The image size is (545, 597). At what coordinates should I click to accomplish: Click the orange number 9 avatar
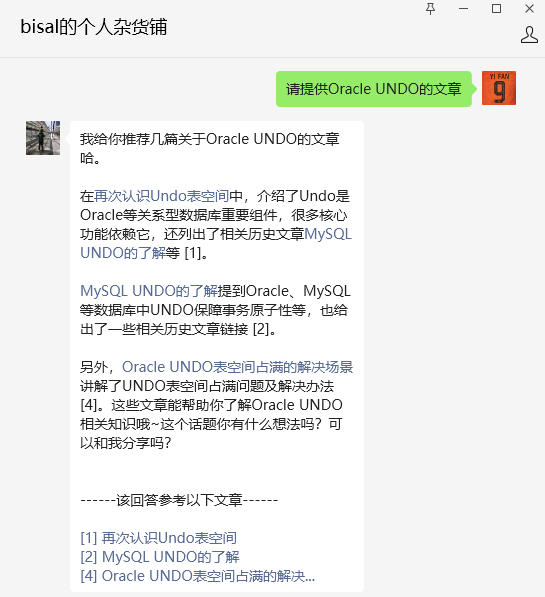[499, 88]
